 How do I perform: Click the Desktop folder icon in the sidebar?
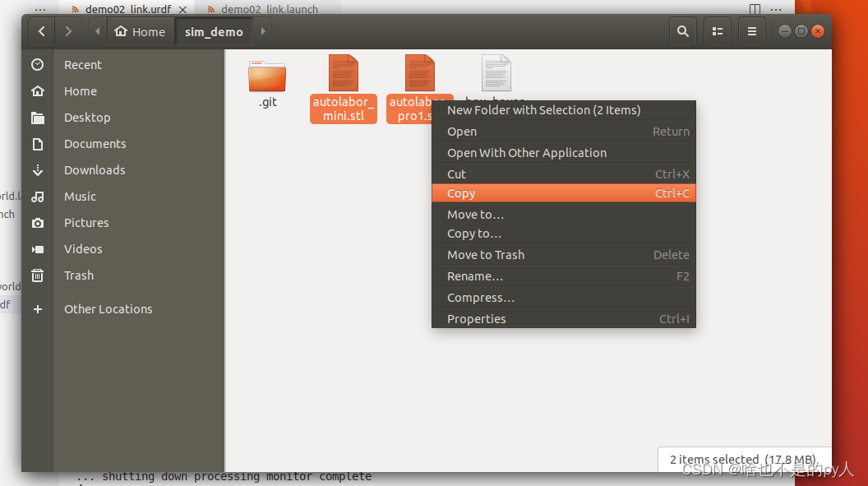point(38,118)
